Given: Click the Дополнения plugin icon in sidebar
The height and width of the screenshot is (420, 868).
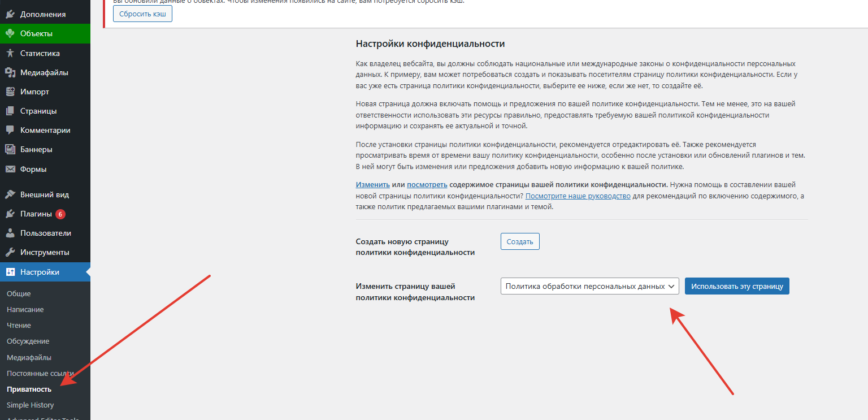Looking at the screenshot, I should point(10,14).
